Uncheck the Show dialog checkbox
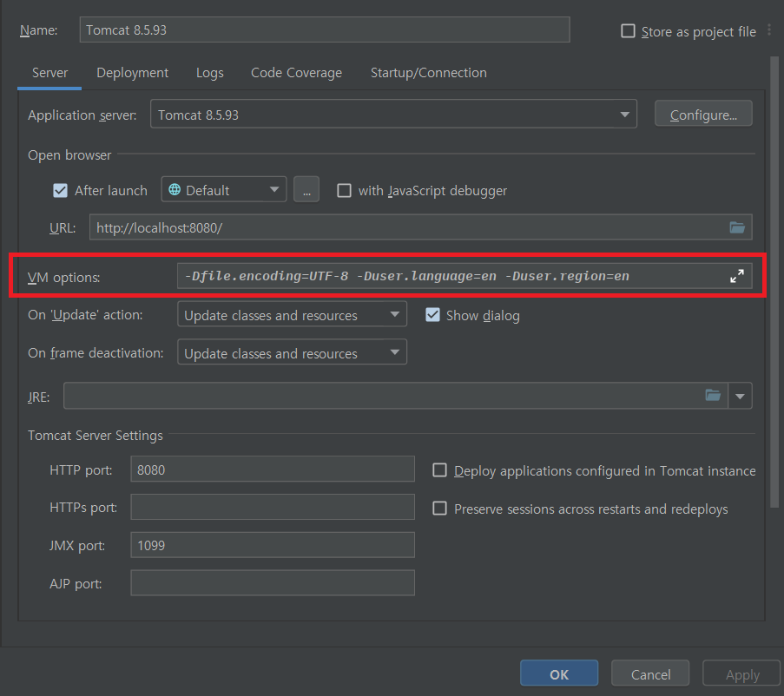The width and height of the screenshot is (784, 696). pos(432,315)
